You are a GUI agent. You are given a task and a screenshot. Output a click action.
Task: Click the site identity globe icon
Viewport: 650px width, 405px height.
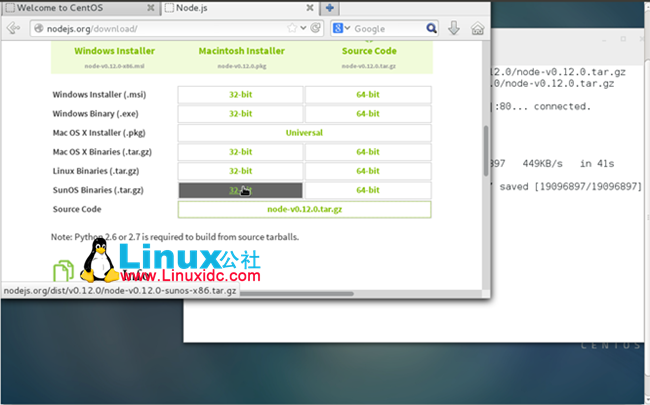point(39,28)
